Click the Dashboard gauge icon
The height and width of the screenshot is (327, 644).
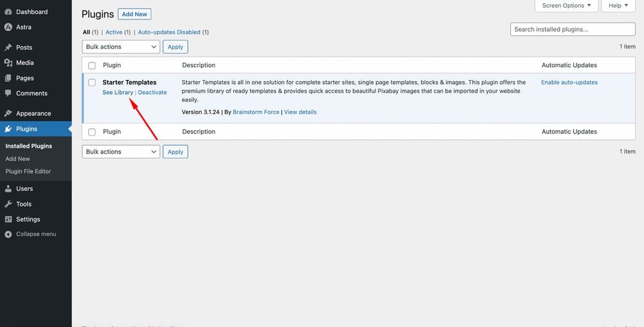tap(8, 12)
